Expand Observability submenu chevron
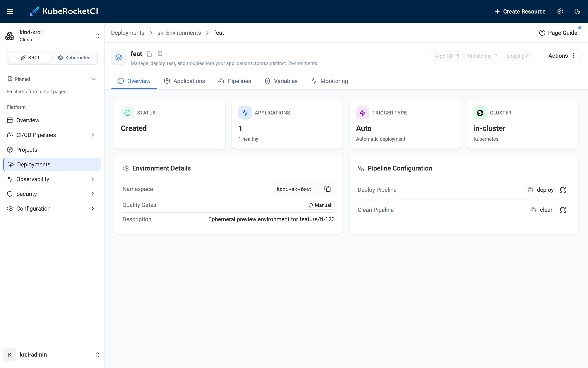Image resolution: width=588 pixels, height=368 pixels. (92, 179)
